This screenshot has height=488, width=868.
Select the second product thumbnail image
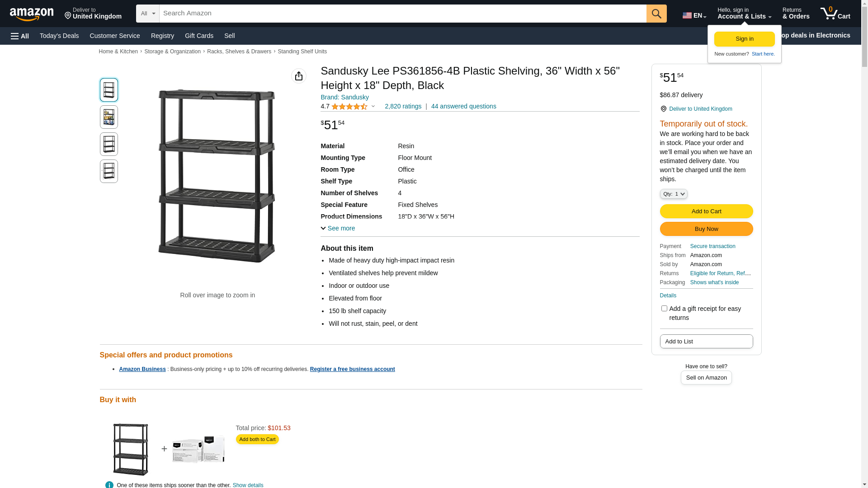click(x=109, y=117)
